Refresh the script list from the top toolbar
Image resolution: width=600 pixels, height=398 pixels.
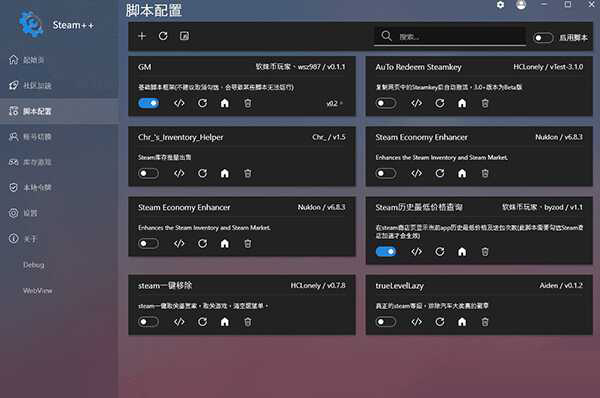tap(163, 36)
